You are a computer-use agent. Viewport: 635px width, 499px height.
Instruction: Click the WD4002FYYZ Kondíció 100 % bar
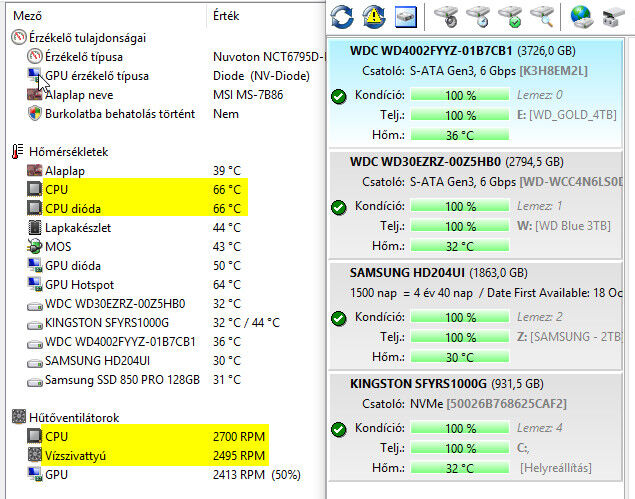pyautogui.click(x=460, y=95)
